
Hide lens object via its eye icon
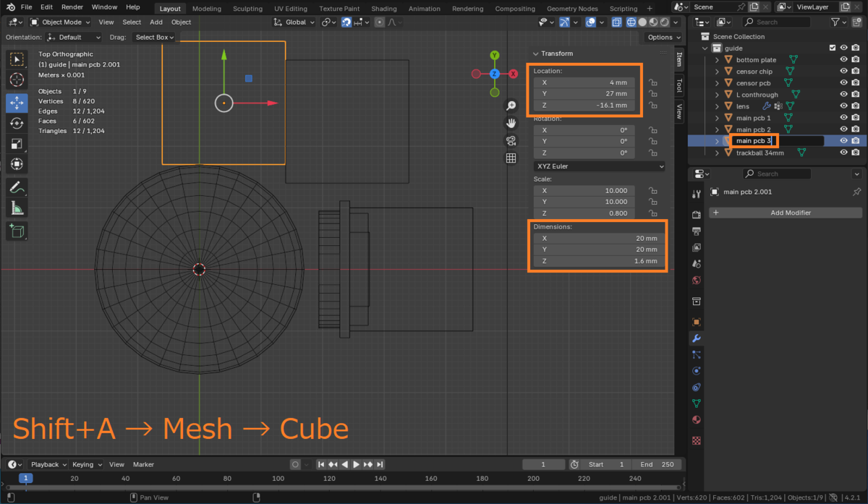tap(843, 106)
